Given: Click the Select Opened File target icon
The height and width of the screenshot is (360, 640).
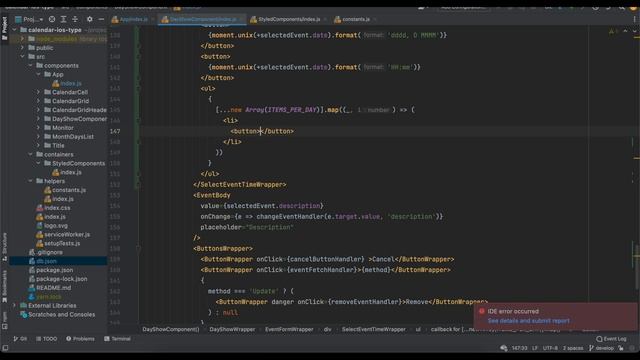Looking at the screenshot, I should pyautogui.click(x=52, y=19).
